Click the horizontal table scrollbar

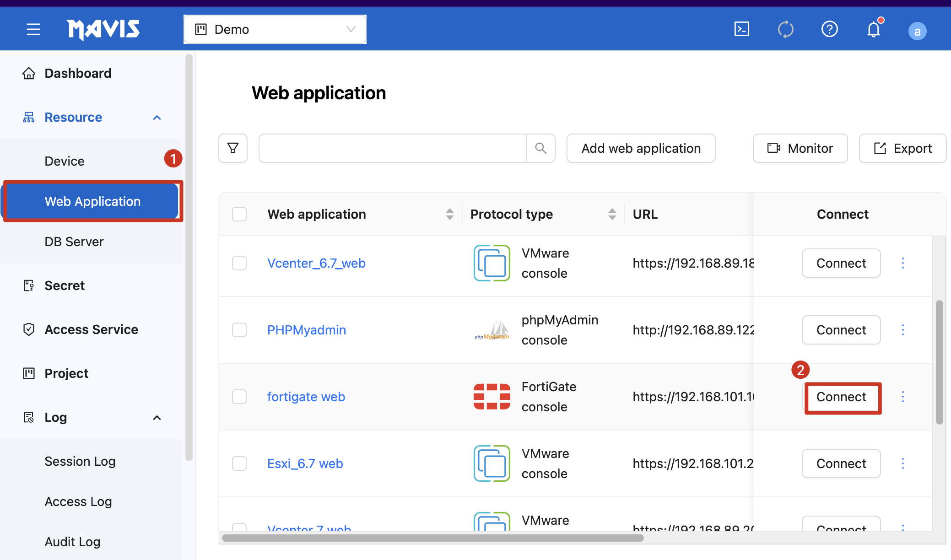tap(432, 538)
